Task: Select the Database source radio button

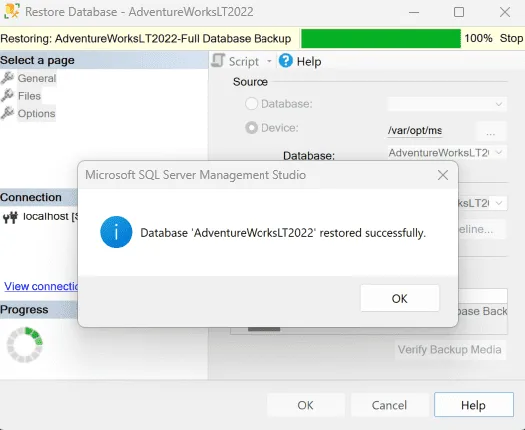Action: 251,104
